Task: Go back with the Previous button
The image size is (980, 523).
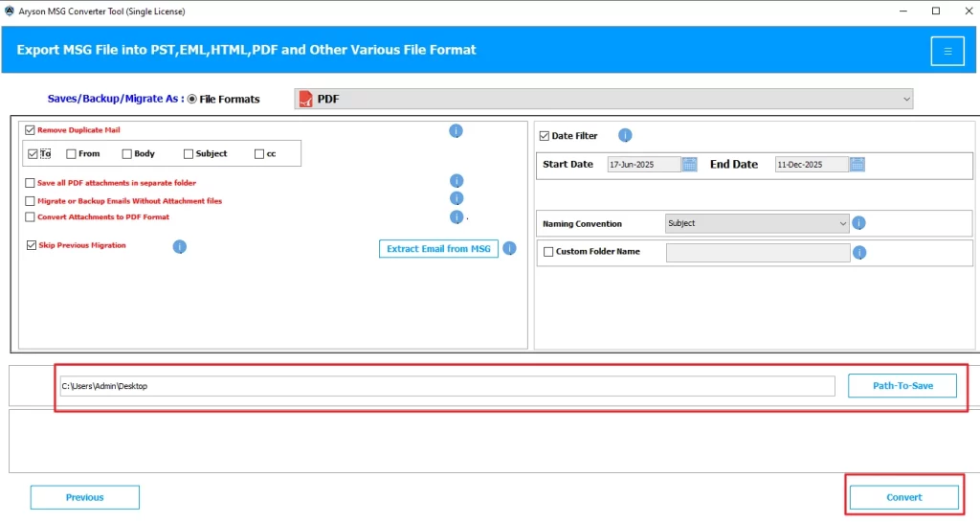Action: point(85,497)
